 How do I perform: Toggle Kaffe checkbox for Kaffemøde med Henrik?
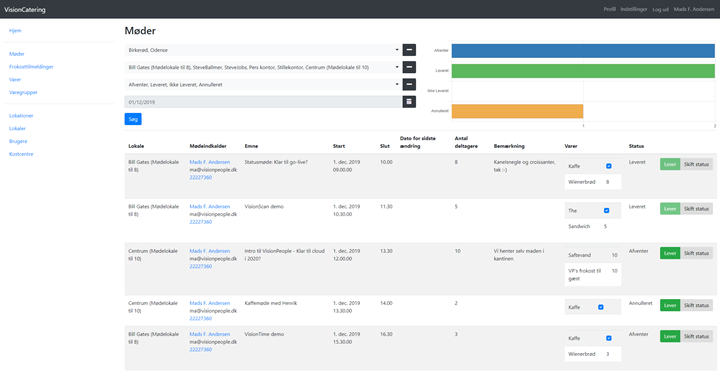(x=601, y=307)
